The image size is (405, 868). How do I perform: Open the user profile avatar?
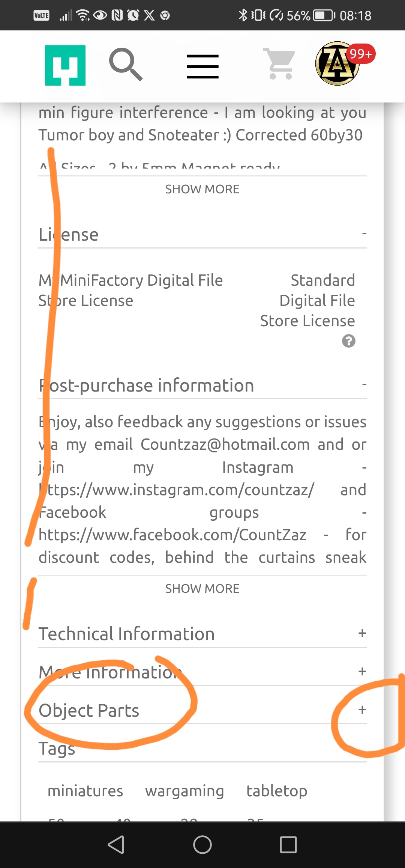pos(336,64)
